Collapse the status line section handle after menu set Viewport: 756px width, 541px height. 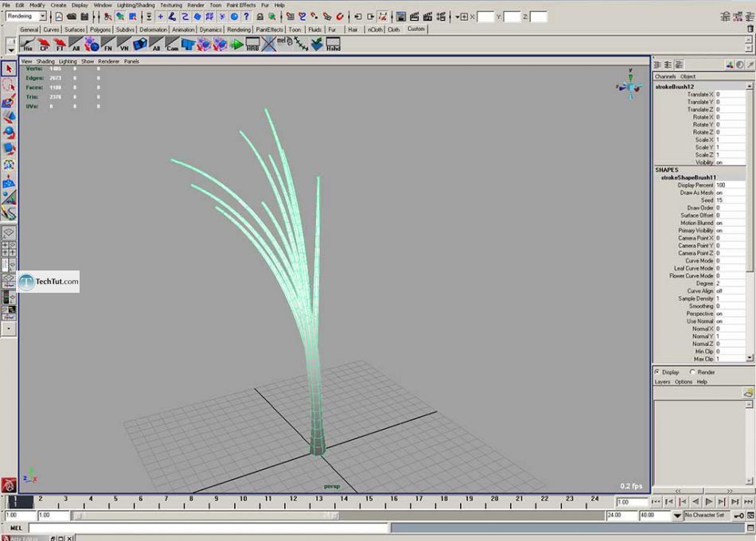click(x=51, y=17)
